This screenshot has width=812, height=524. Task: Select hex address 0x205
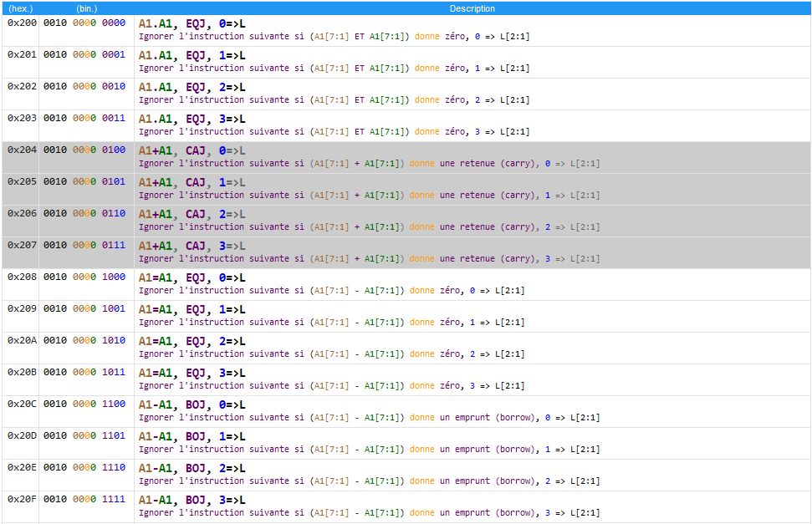[22, 181]
